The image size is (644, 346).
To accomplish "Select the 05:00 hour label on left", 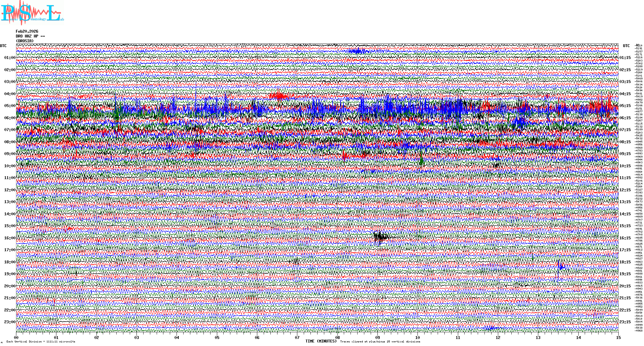I will pos(10,106).
